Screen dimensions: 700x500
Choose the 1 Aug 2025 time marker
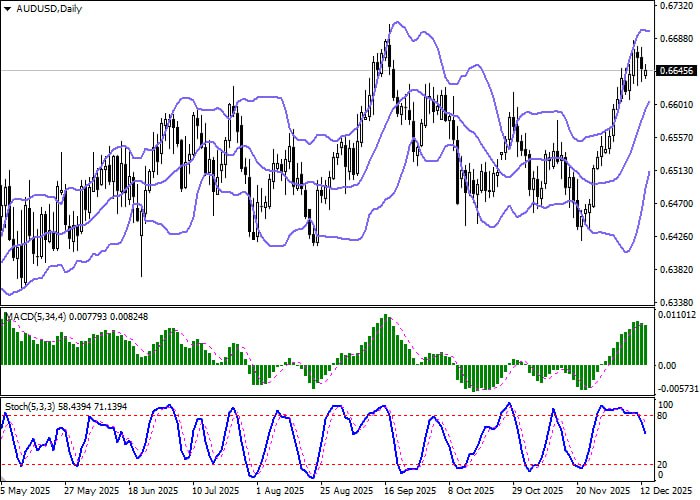(279, 492)
